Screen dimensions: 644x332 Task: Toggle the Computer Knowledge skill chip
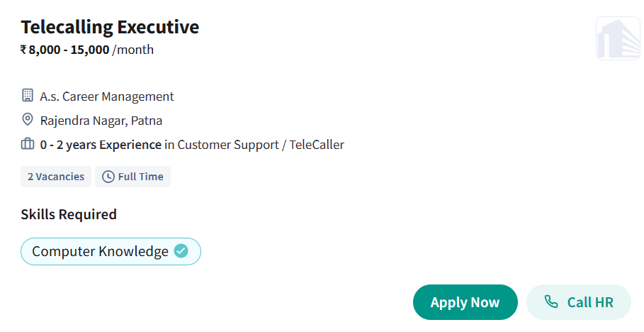100,251
